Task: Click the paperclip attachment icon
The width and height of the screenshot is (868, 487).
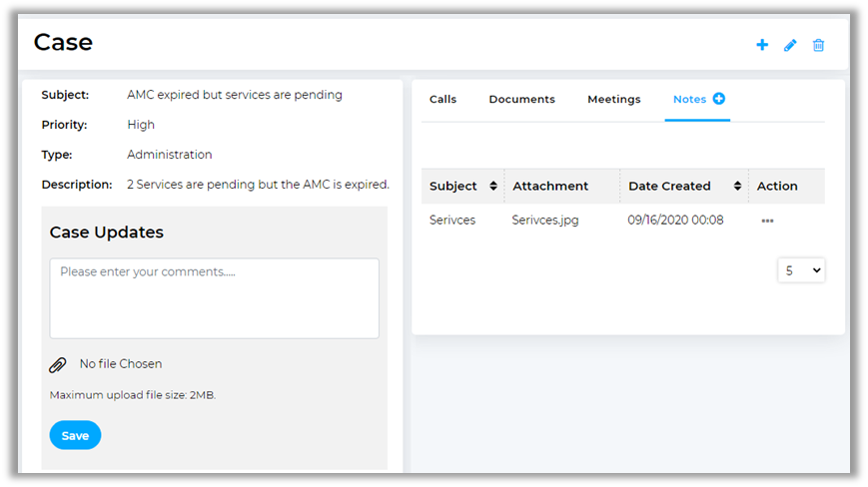Action: [x=58, y=364]
